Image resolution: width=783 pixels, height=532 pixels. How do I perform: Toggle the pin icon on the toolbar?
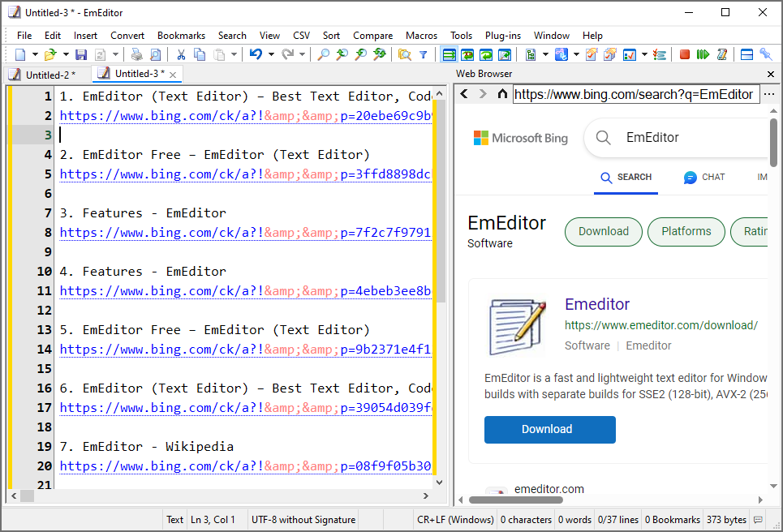click(x=765, y=54)
